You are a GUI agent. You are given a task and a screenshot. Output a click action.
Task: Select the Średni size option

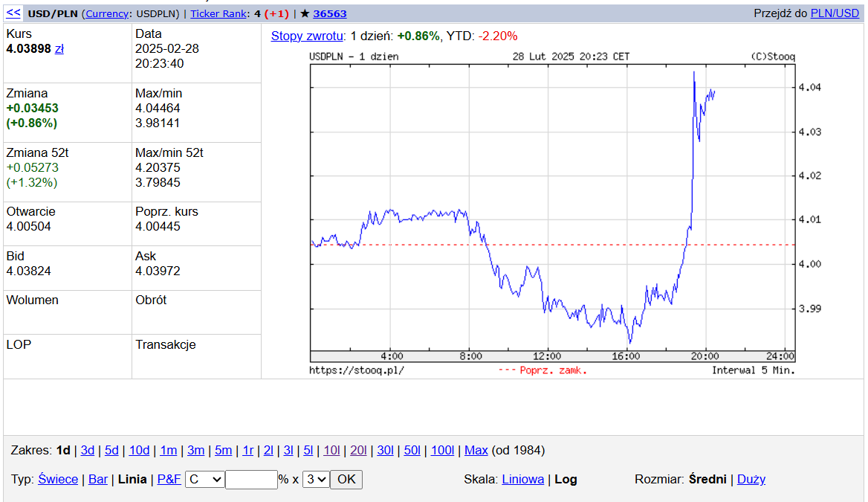pos(707,479)
